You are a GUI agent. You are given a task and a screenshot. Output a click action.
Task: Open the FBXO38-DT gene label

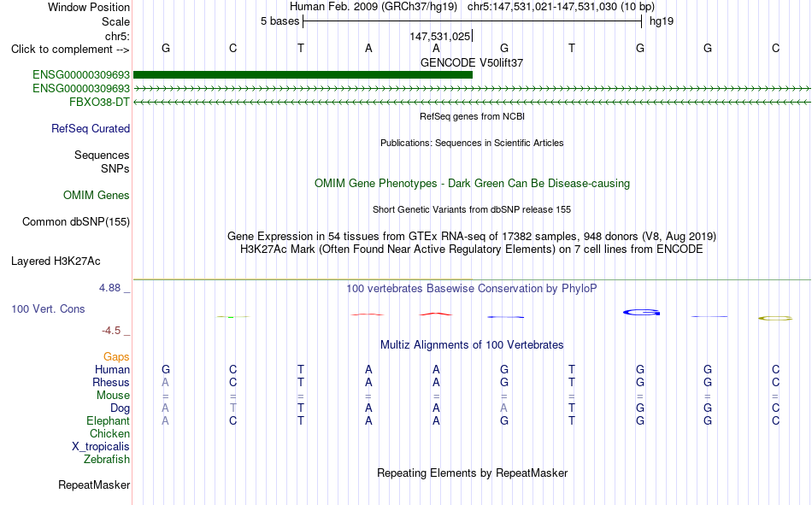pos(99,102)
